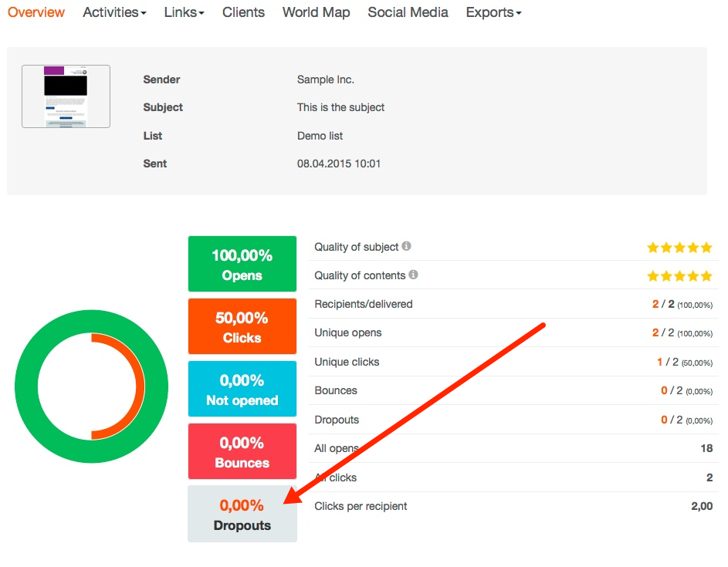Click the red 0,00% Bounces tile
The height and width of the screenshot is (567, 728).
[242, 451]
